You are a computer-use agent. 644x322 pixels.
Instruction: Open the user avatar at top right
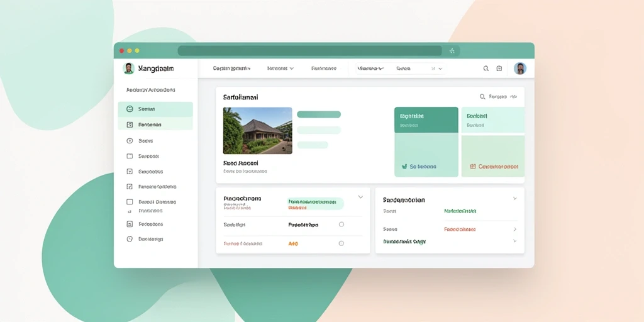coord(520,68)
